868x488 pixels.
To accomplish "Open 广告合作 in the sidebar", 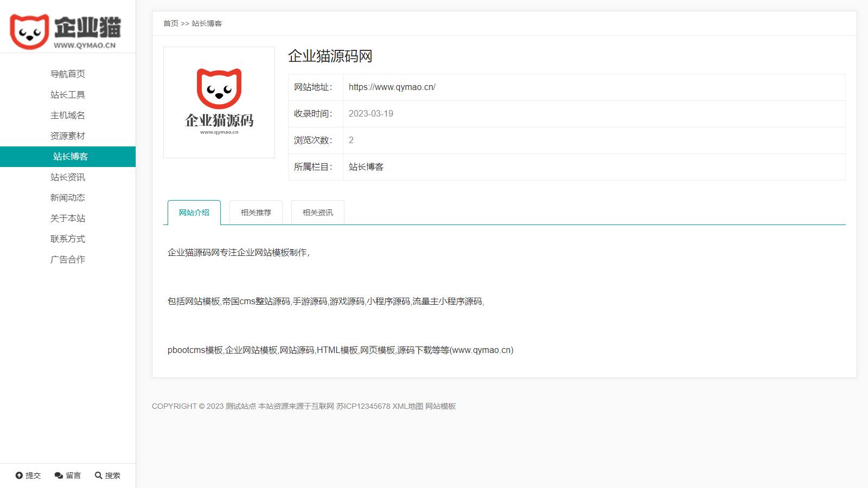I will click(68, 260).
